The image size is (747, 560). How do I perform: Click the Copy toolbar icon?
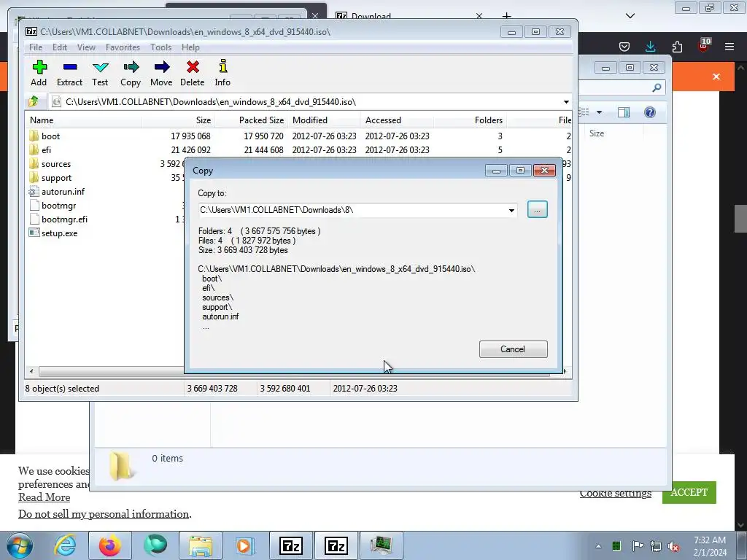(131, 67)
